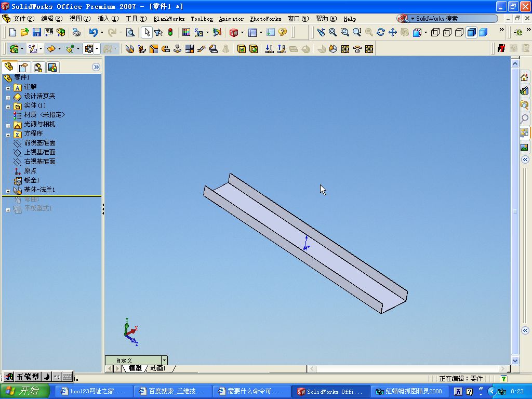Viewport: 532px width, 399px height.
Task: Click the vertical scrollbar down arrow
Action: pos(515,361)
